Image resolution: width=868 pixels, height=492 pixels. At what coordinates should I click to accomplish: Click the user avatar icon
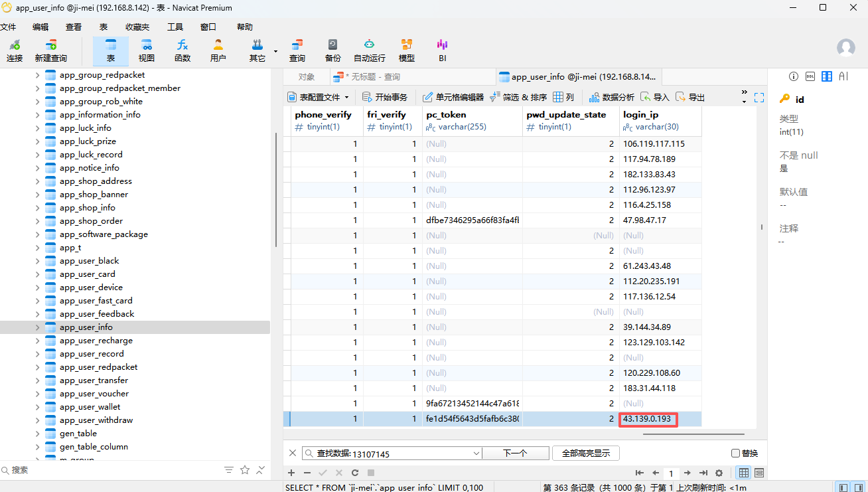846,48
